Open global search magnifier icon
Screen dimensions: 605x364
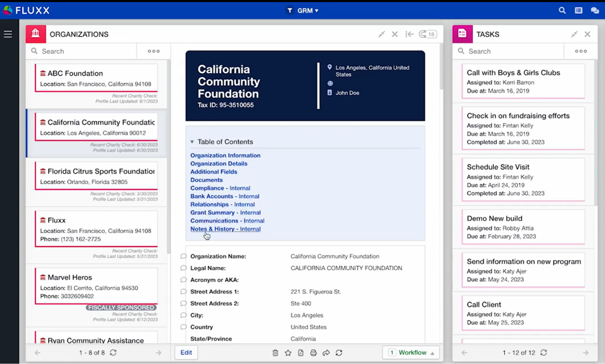[562, 10]
